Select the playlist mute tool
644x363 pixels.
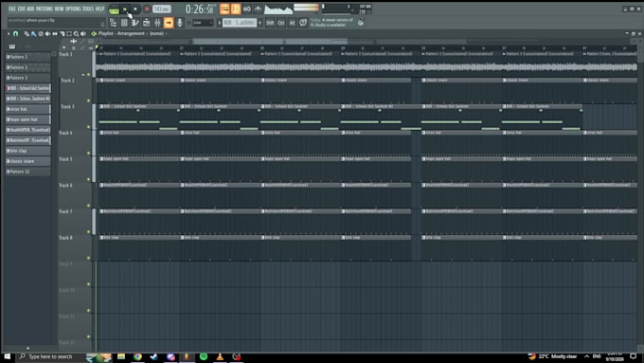(x=47, y=34)
